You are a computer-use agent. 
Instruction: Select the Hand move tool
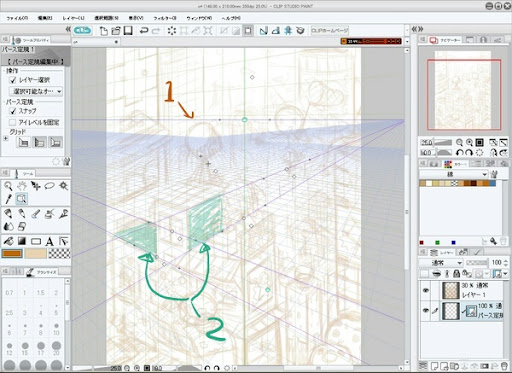pos(22,186)
